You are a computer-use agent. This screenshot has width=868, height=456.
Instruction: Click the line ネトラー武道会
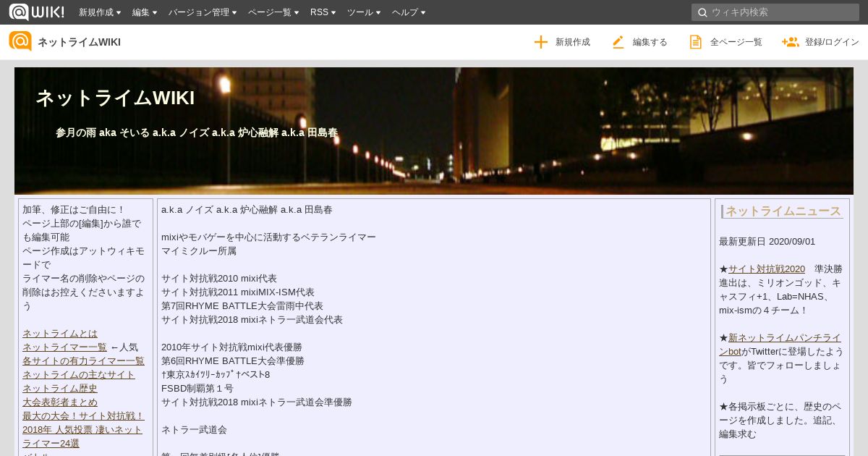[x=194, y=430]
